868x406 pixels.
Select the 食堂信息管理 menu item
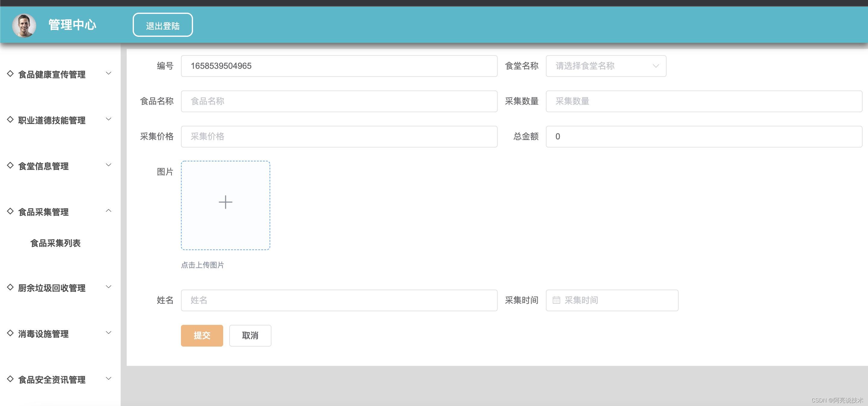point(43,166)
